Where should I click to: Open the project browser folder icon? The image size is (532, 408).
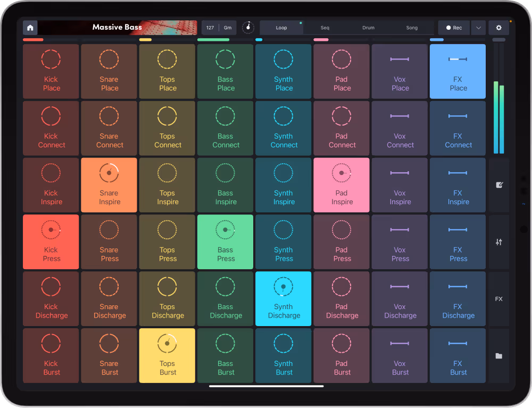click(499, 355)
